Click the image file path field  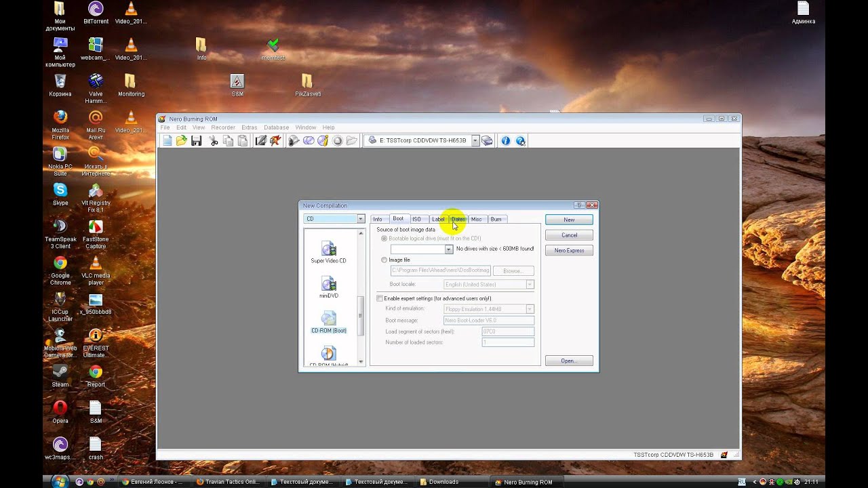pos(440,271)
